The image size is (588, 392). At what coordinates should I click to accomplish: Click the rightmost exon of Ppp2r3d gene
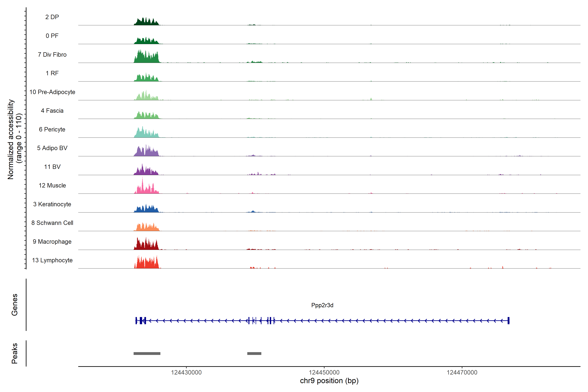coord(508,320)
